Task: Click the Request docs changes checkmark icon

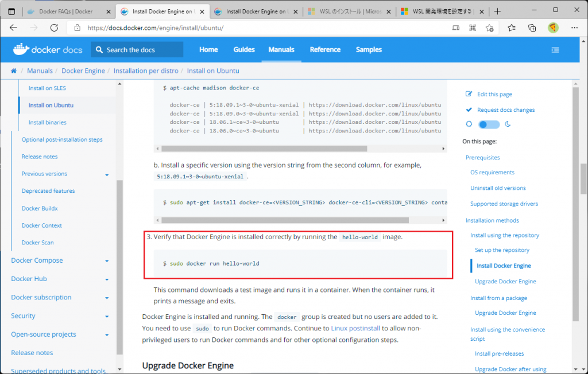Action: [469, 110]
